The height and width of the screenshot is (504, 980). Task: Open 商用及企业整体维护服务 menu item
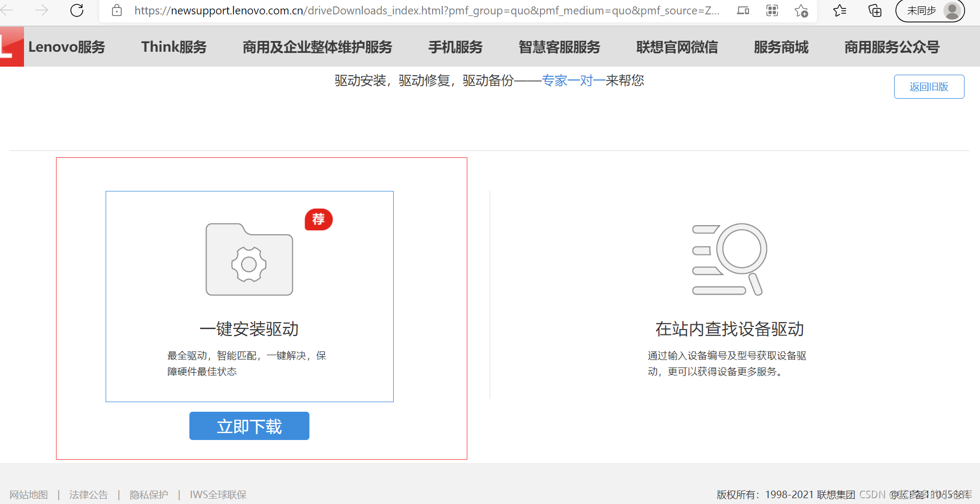click(x=317, y=47)
